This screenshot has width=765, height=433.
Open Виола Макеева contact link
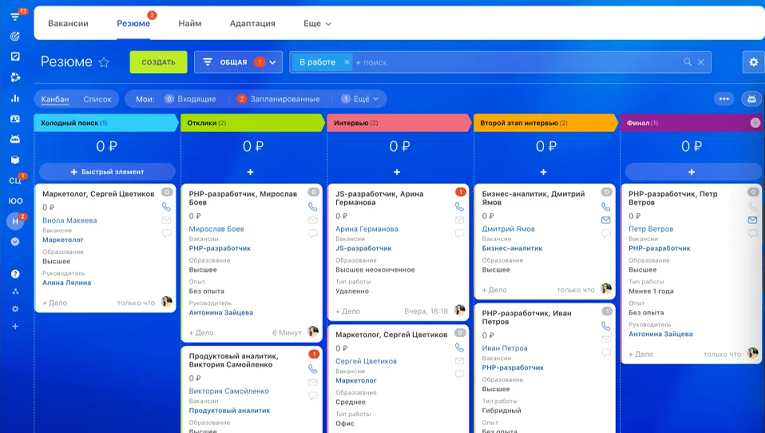click(x=70, y=220)
